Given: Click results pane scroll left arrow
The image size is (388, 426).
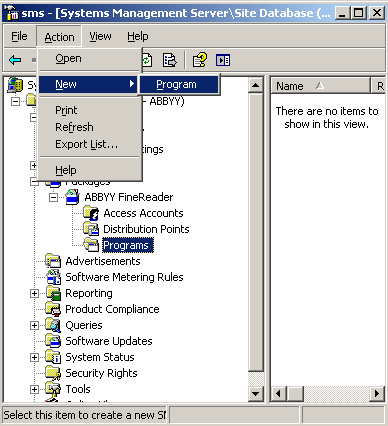Looking at the screenshot, I should pos(279,394).
